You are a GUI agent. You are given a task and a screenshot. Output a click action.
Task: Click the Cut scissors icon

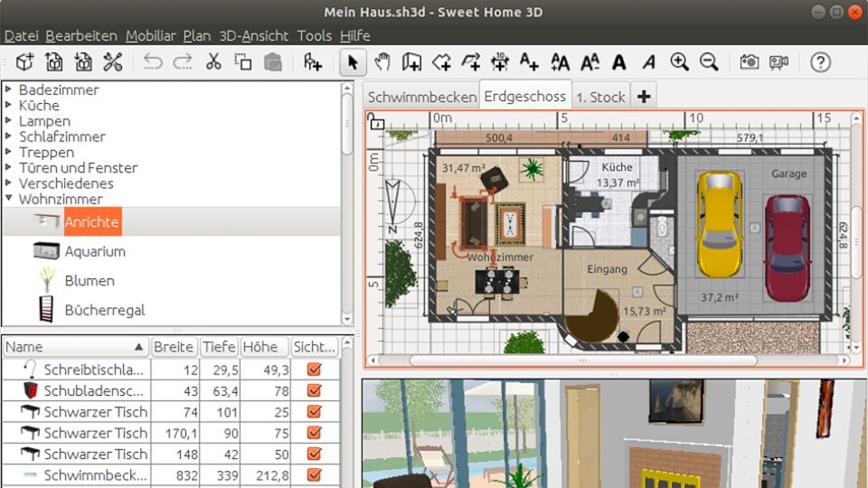click(213, 62)
